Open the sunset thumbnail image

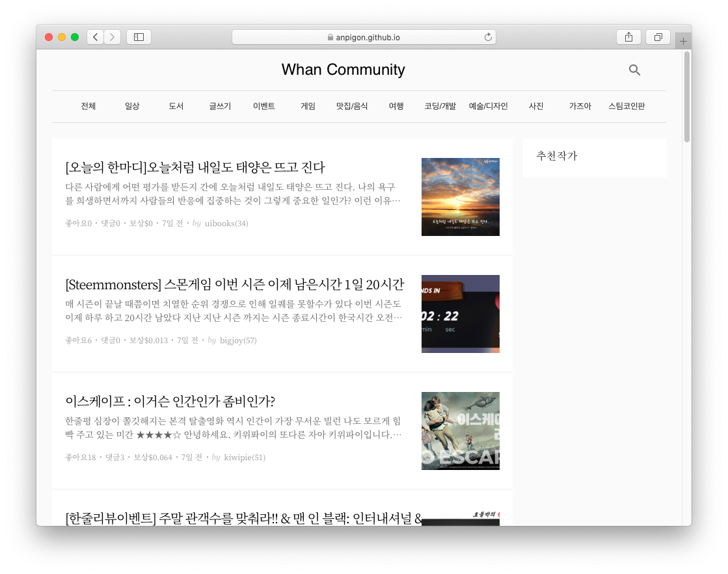(460, 197)
